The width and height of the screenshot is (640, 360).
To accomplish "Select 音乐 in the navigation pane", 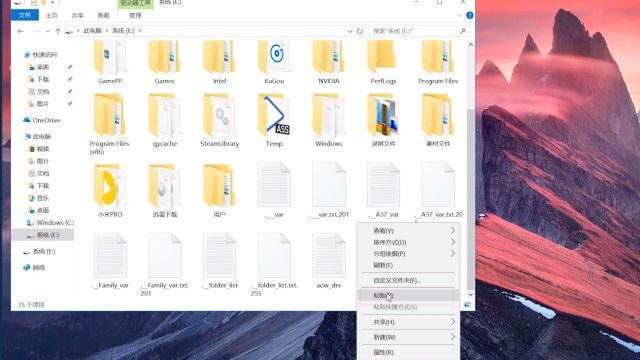I will 42,198.
